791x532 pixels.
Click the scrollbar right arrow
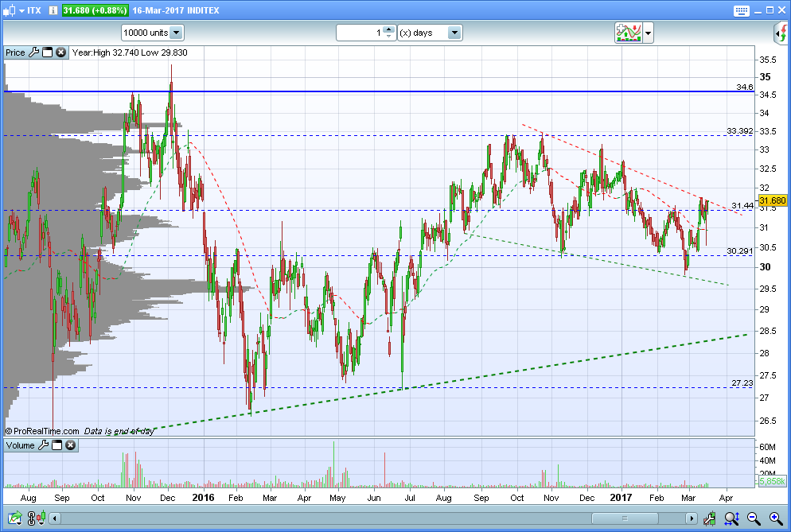691,518
